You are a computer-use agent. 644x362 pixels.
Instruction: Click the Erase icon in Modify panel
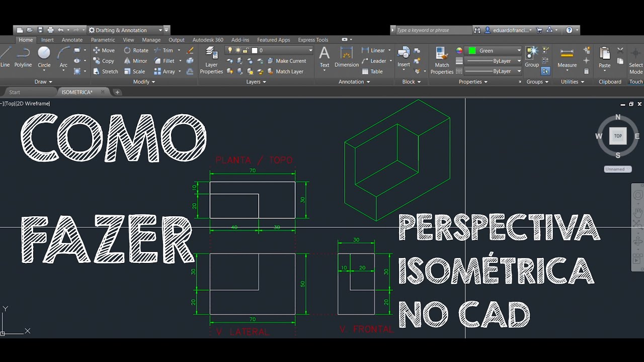click(190, 50)
